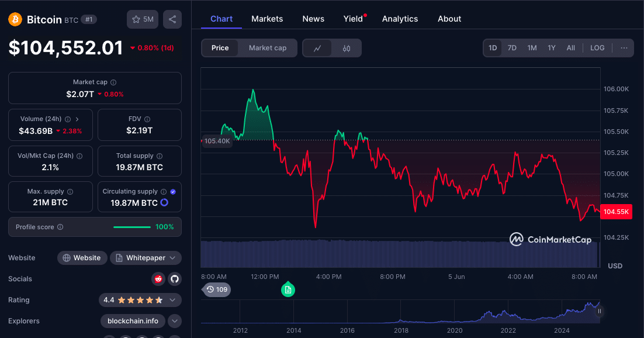Open the Reddit social link

click(x=158, y=279)
